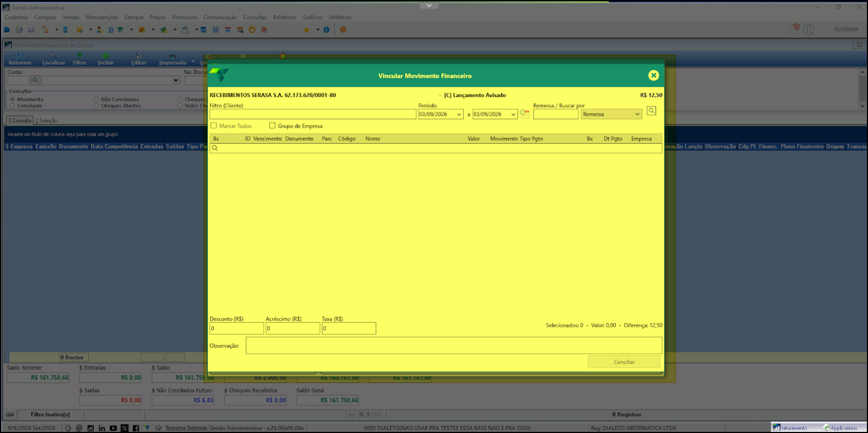Open the period calendar shortcut icon
The height and width of the screenshot is (433, 868).
[x=525, y=114]
